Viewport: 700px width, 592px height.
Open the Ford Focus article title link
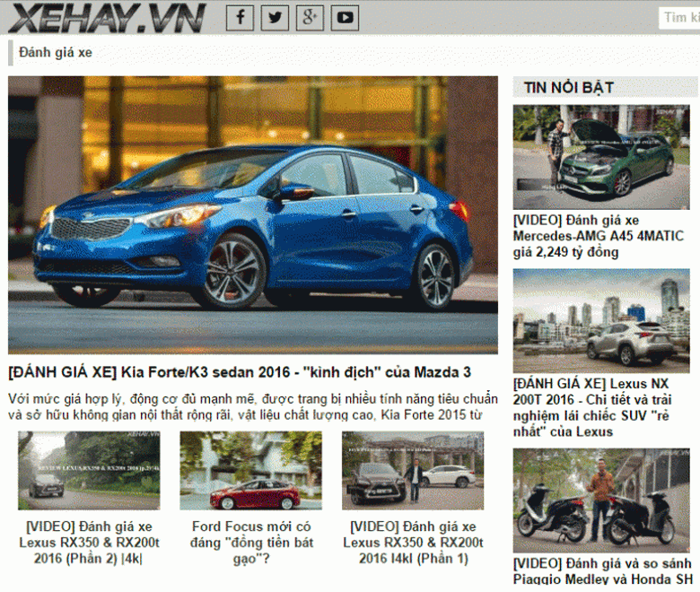pos(251,543)
